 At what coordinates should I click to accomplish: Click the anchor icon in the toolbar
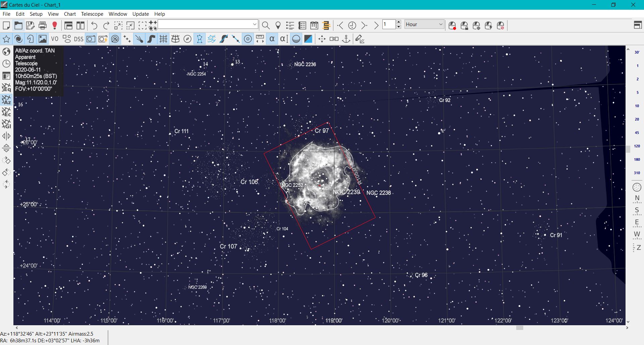(x=346, y=39)
